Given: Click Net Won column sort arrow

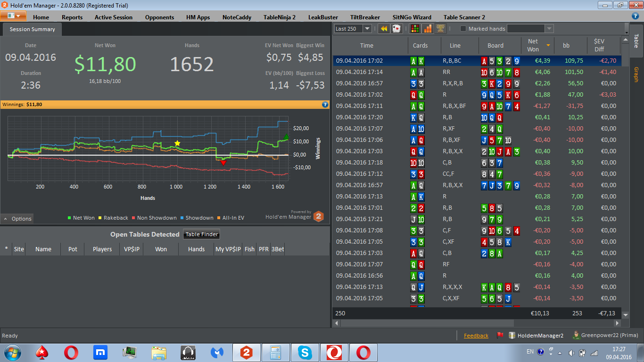Looking at the screenshot, I should click(x=548, y=45).
